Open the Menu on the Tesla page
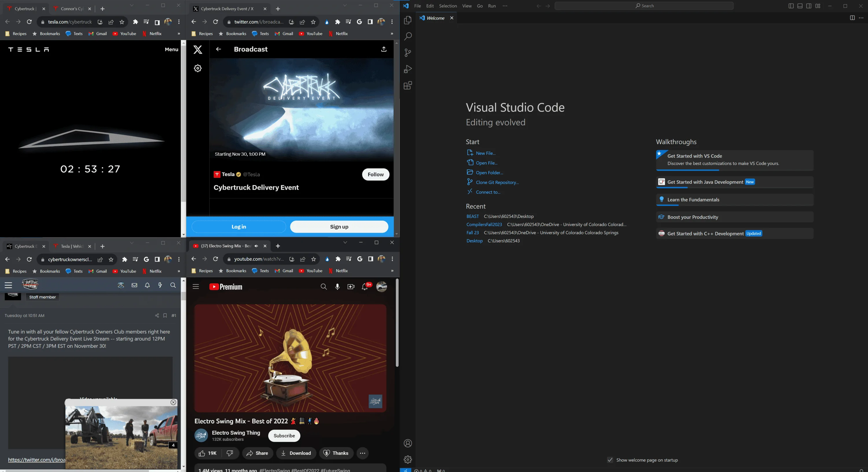This screenshot has width=868, height=472. 172,49
